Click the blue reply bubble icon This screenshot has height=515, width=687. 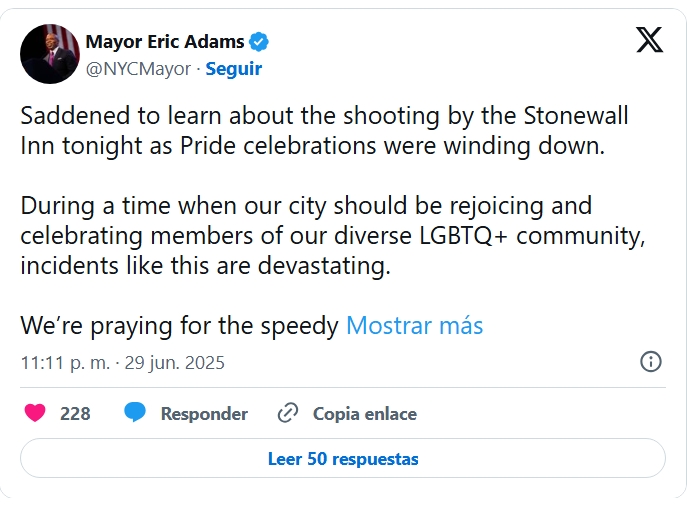click(135, 412)
